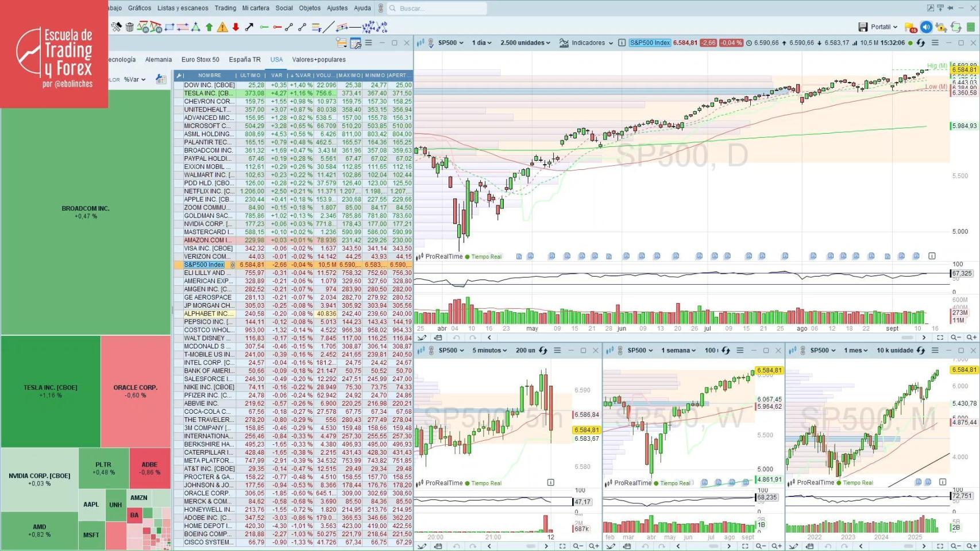980x551 pixels.
Task: Open the Listas y escaneos menu
Action: click(183, 8)
